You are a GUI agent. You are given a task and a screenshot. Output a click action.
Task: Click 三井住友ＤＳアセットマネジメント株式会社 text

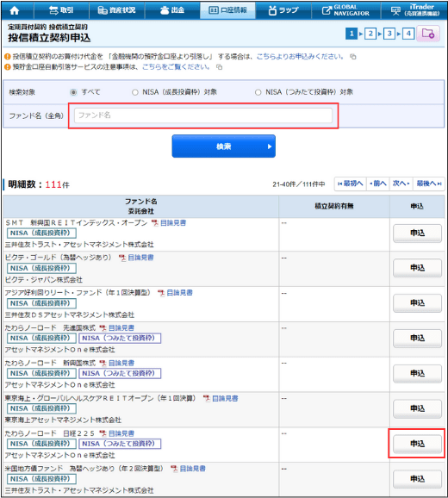point(70,314)
